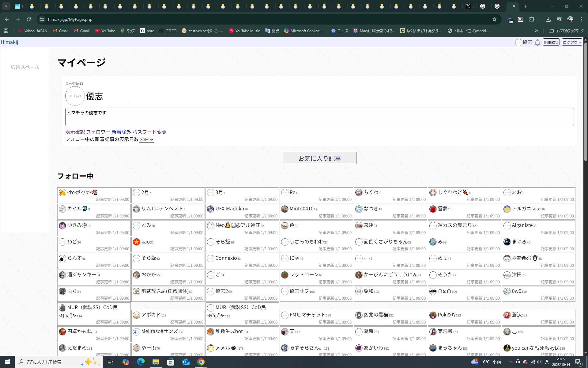Expand the tab search dropdown arrow

coord(6,6)
